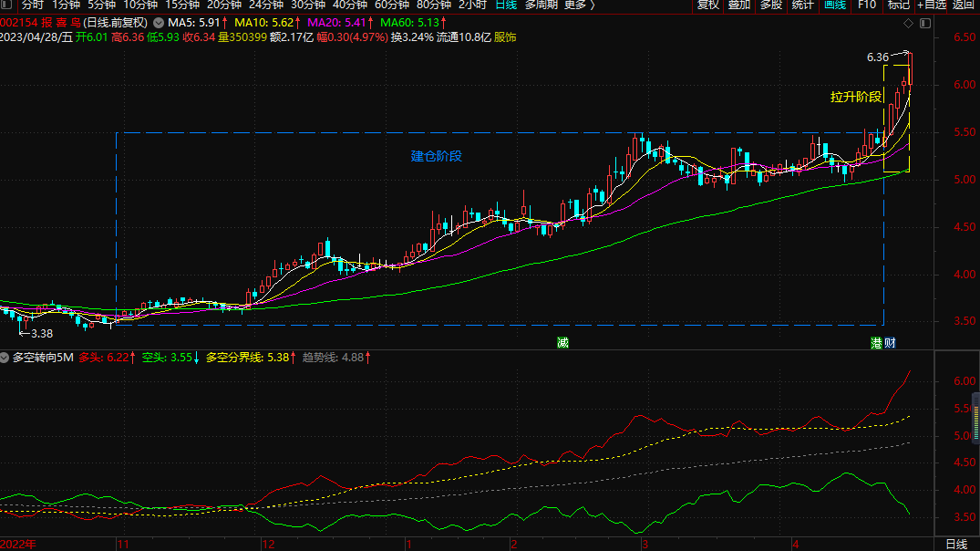Expand the 更多 periods dropdown

pos(579,5)
